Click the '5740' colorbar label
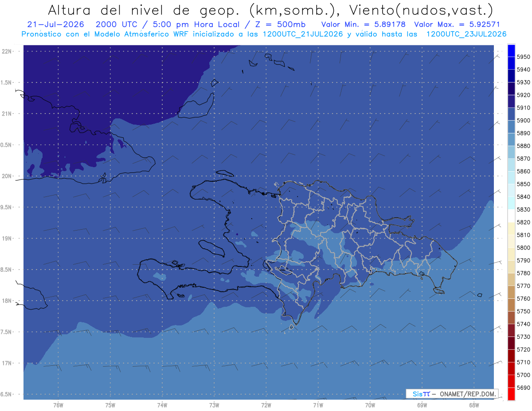Screen dimensions: 532x411 coord(524,324)
